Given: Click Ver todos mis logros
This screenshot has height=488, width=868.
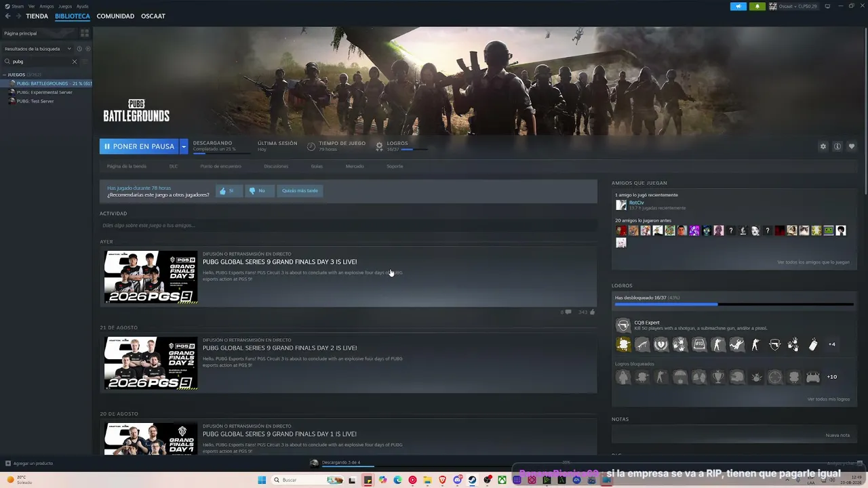Looking at the screenshot, I should (828, 399).
